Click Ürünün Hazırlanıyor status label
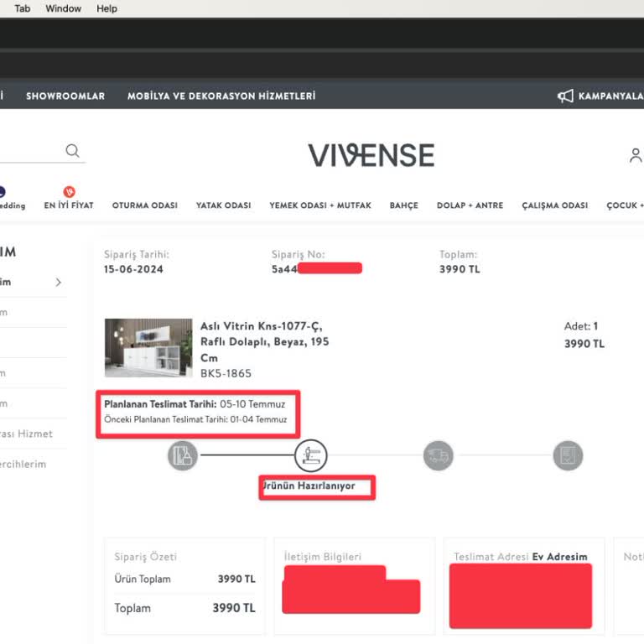The image size is (644, 644). click(309, 486)
